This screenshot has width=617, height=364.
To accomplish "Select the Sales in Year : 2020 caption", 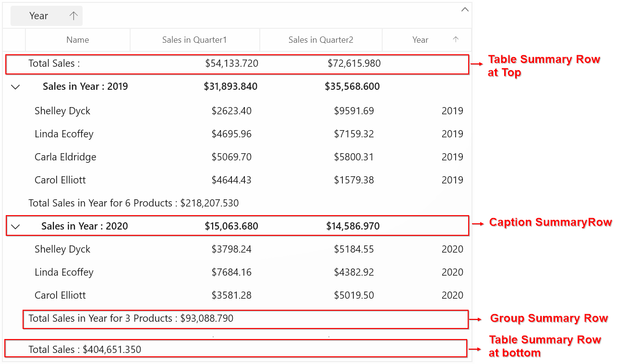I will (x=85, y=226).
